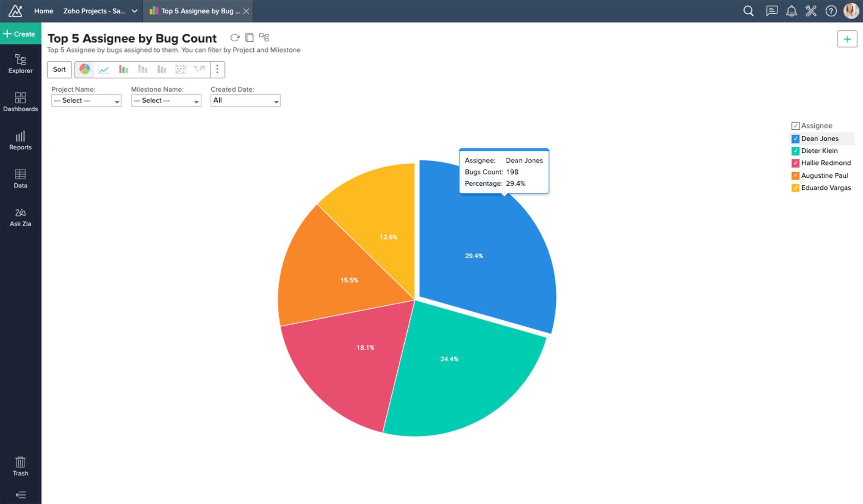Open Ask Zia in the sidebar
Screen dimensions: 863x504
click(x=20, y=217)
